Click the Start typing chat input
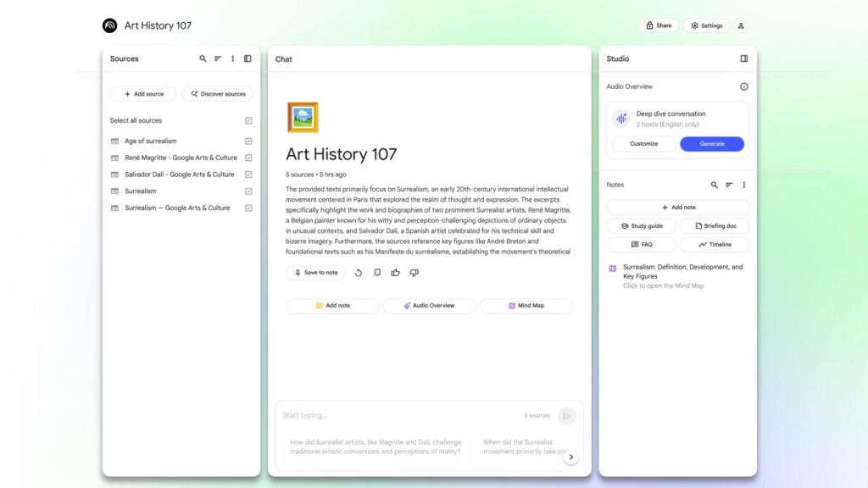Screen dimensions: 868x488 [x=398, y=415]
